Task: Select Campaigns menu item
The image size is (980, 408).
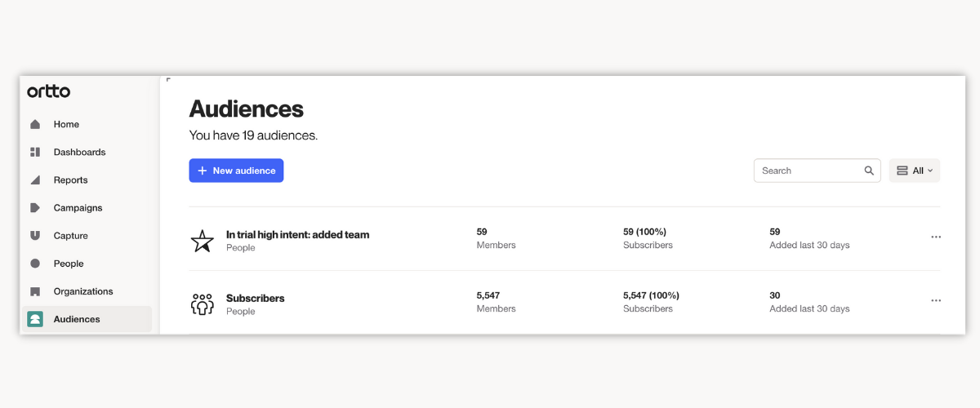Action: pos(78,208)
